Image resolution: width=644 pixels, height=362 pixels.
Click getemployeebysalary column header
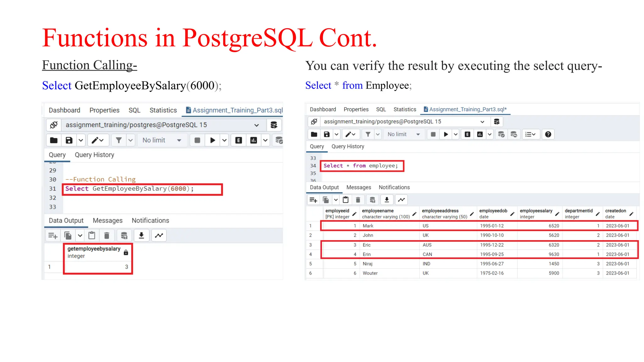[98, 252]
